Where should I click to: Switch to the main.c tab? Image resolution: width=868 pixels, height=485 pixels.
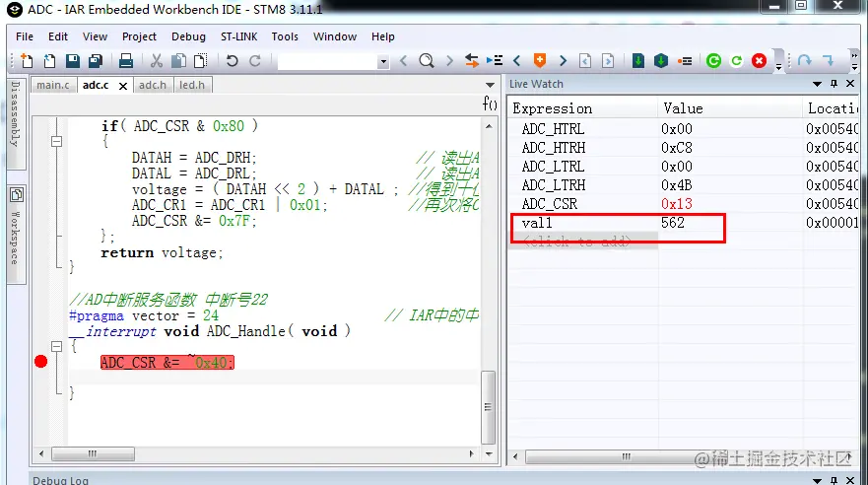pyautogui.click(x=53, y=85)
